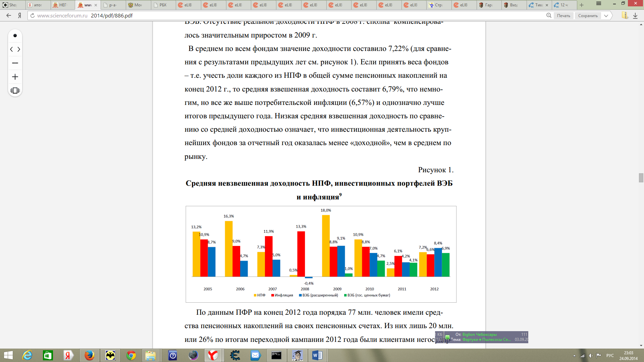
Task: Switch to Yandex Browser in taskbar
Action: (213, 355)
